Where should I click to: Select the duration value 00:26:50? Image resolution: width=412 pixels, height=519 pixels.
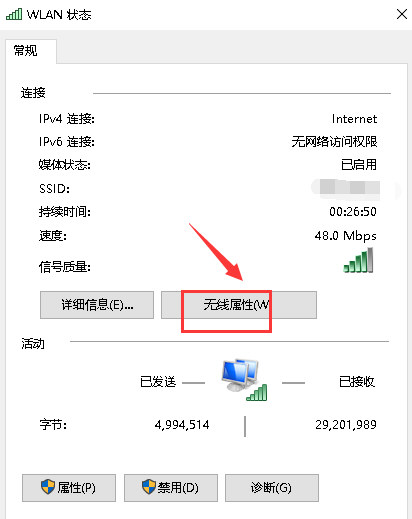coord(353,212)
